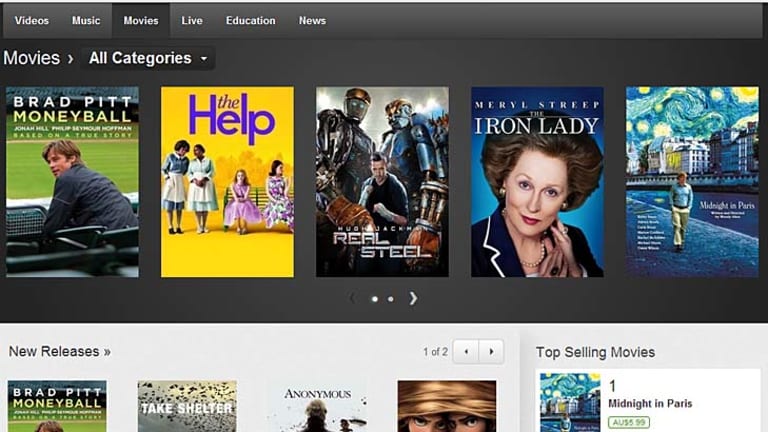Click the carousel next arrow
Viewport: 768px width, 432px height.
click(413, 298)
